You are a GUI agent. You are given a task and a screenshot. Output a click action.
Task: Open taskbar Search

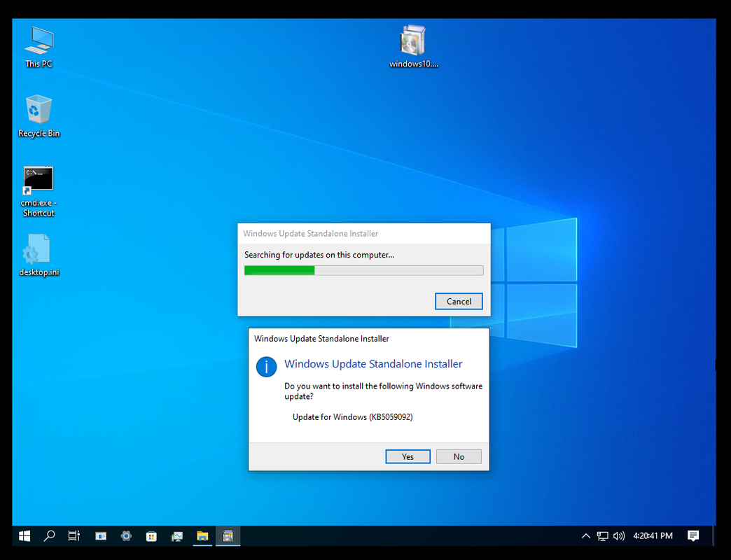pos(49,535)
